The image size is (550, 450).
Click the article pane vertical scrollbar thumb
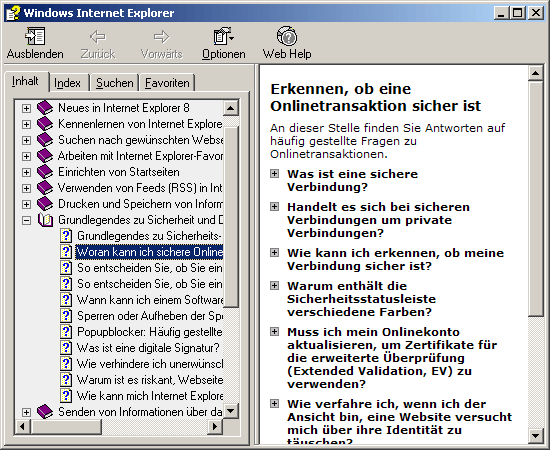point(536,199)
